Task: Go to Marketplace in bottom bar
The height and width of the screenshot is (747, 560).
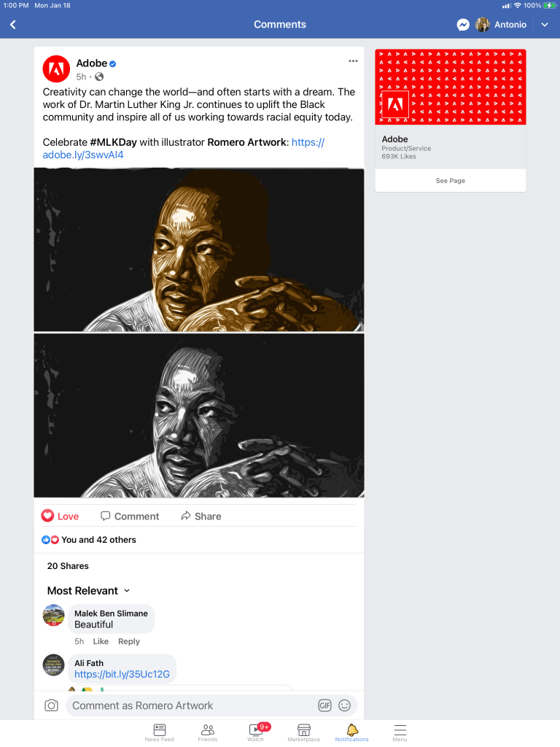Action: pyautogui.click(x=304, y=732)
